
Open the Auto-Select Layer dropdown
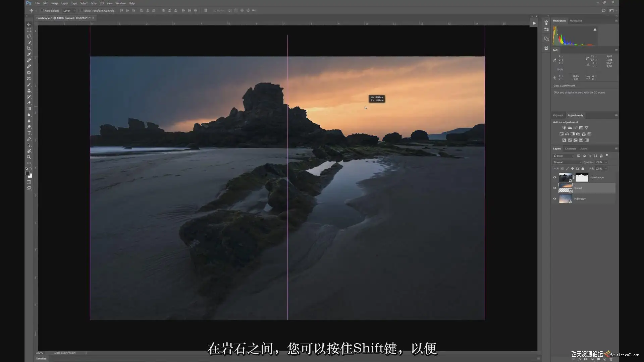(69, 10)
